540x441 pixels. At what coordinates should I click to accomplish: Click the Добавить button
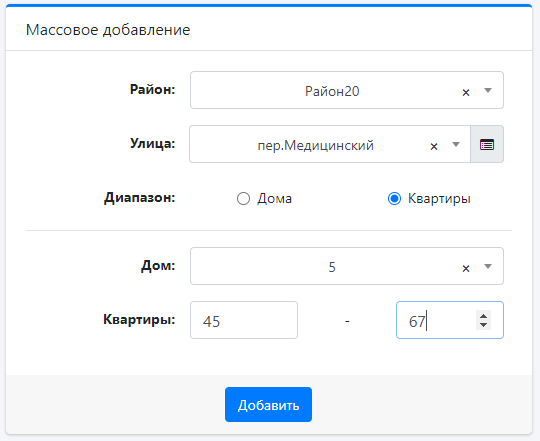point(268,405)
